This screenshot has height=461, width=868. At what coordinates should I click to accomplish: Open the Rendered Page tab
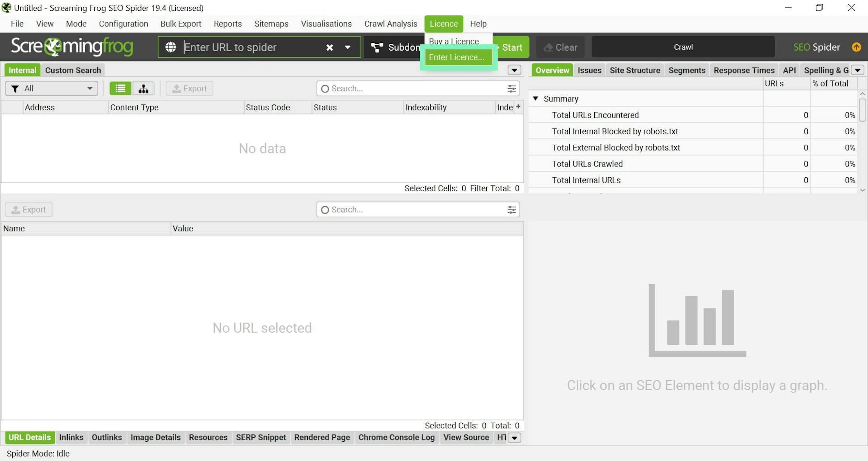click(322, 437)
